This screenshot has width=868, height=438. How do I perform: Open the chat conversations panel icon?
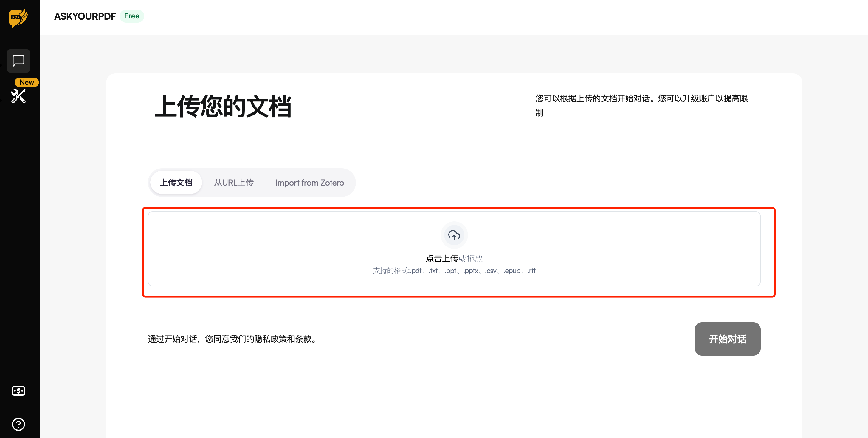pyautogui.click(x=18, y=61)
